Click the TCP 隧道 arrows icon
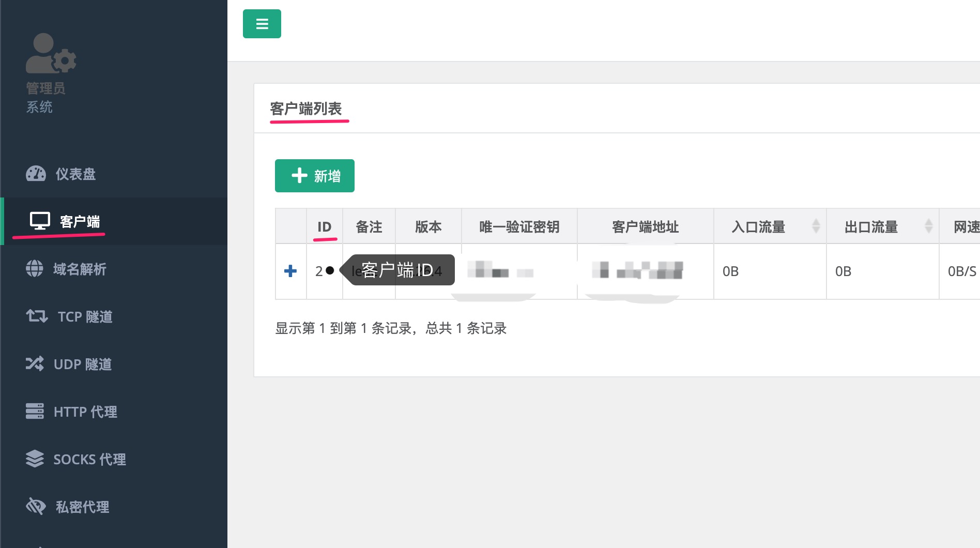The height and width of the screenshot is (548, 980). 37,316
